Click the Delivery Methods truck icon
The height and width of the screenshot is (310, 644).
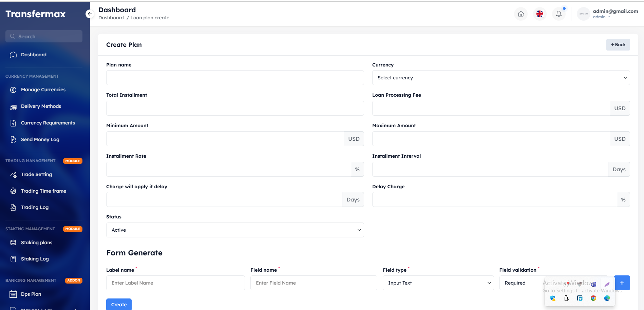(13, 106)
